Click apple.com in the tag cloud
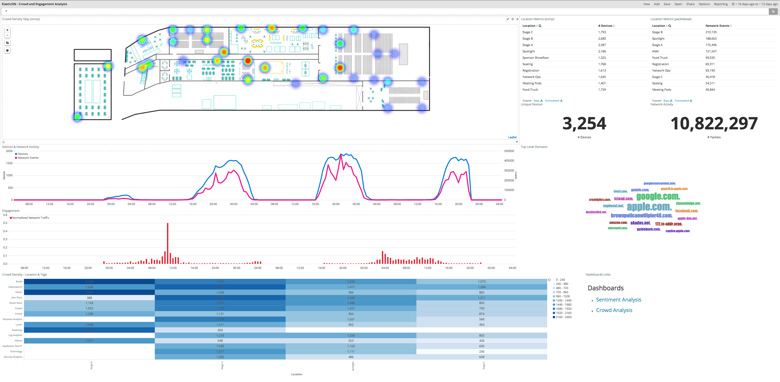The image size is (780, 382). [x=649, y=206]
